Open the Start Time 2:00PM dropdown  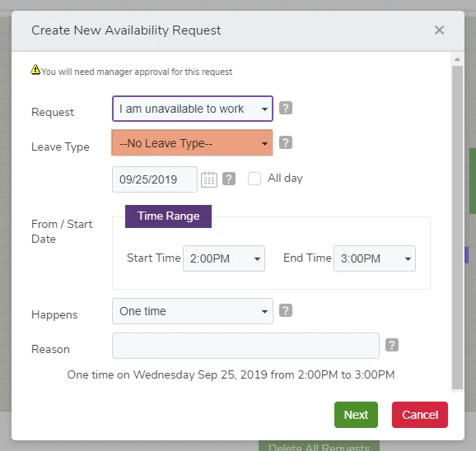tap(224, 258)
